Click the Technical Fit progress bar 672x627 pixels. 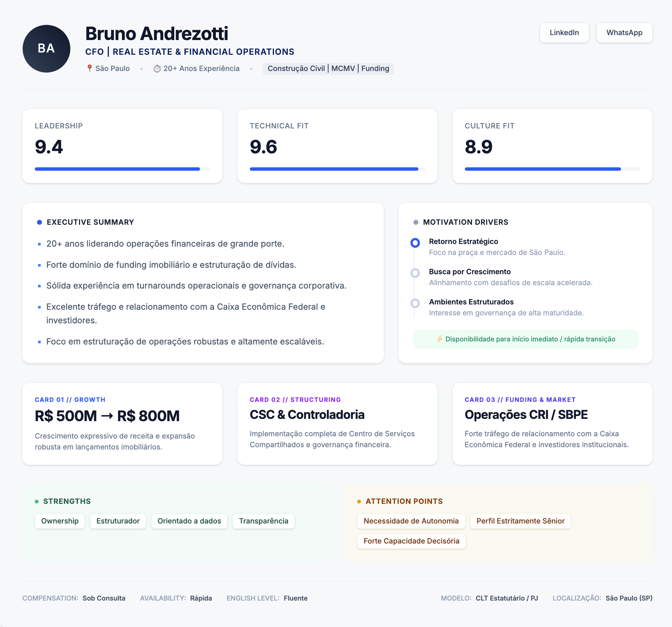(x=337, y=169)
